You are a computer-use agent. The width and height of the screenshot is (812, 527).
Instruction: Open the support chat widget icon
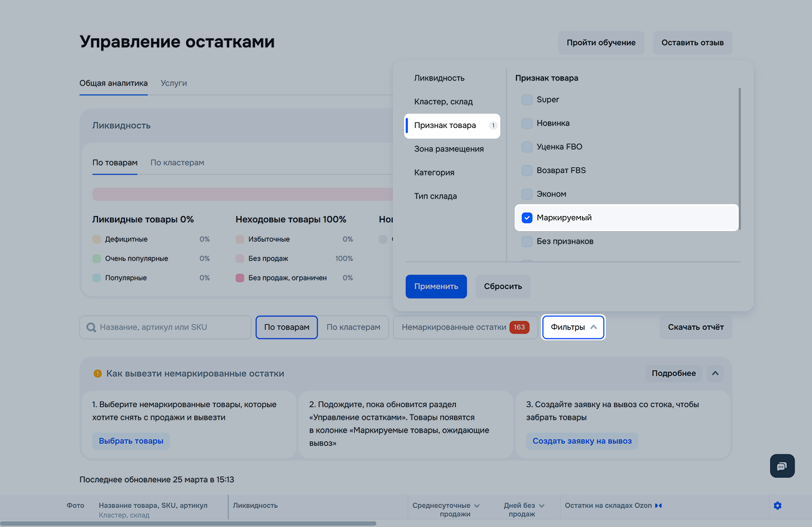(782, 466)
